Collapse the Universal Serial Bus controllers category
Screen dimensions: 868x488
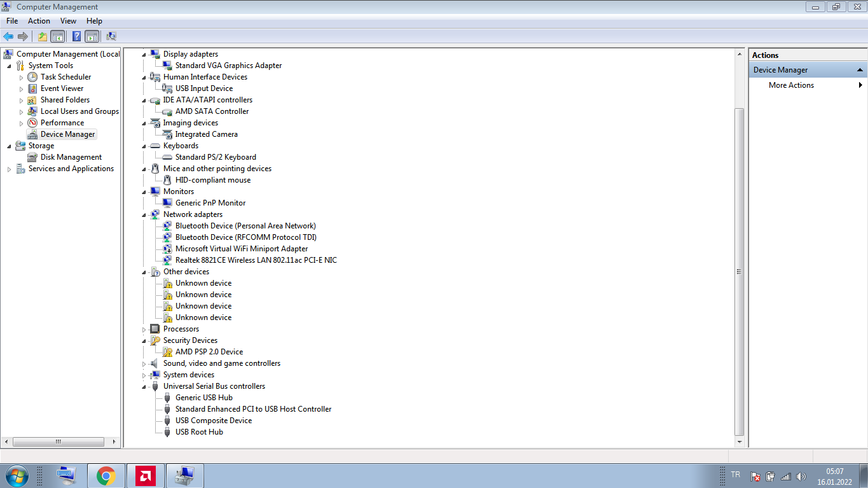pos(144,386)
